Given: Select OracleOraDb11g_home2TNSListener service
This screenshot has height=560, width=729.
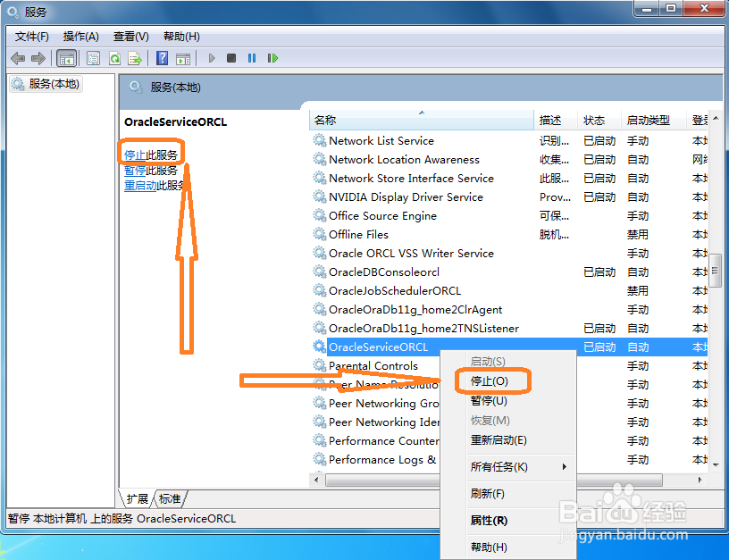Looking at the screenshot, I should pos(509,328).
